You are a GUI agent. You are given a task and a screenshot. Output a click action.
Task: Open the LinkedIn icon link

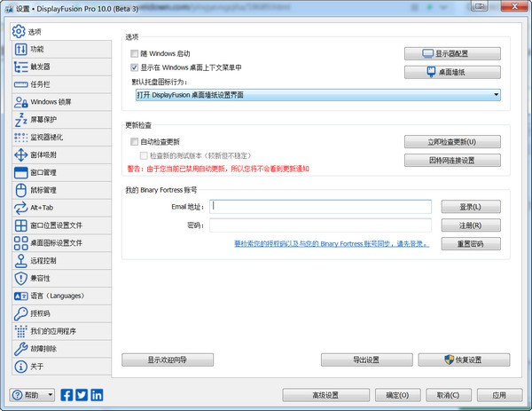point(96,395)
